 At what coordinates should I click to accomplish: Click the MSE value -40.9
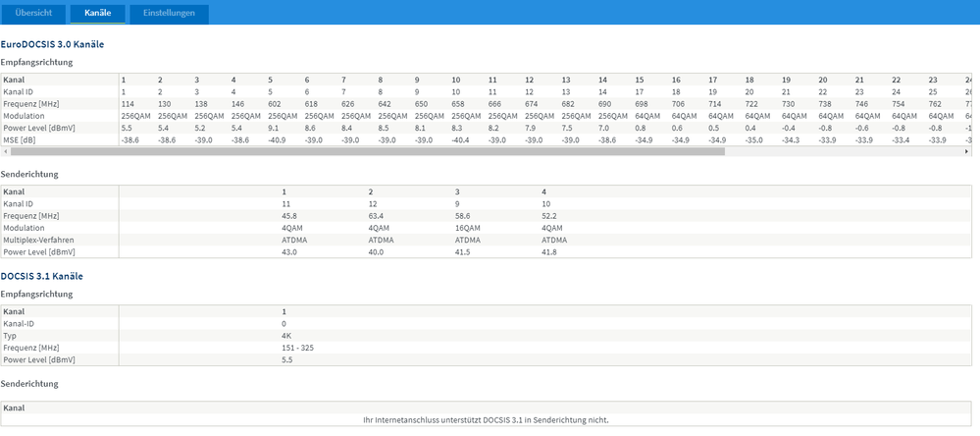pos(277,140)
